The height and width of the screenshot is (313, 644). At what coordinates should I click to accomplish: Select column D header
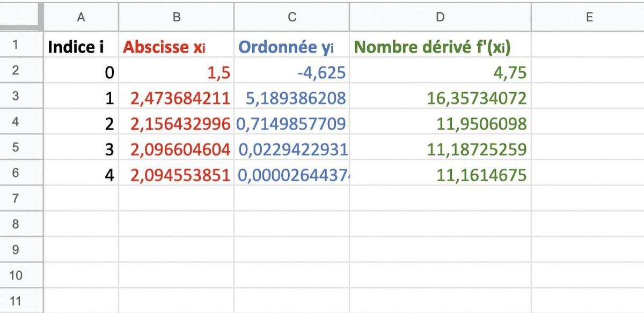tap(440, 17)
